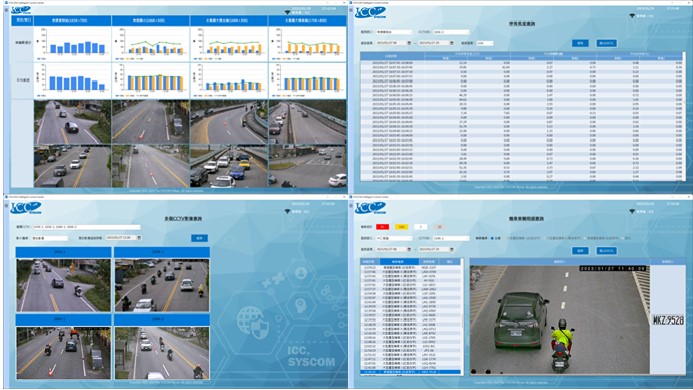Click the export button above the queue length data table
The width and height of the screenshot is (693, 390).
pos(606,43)
